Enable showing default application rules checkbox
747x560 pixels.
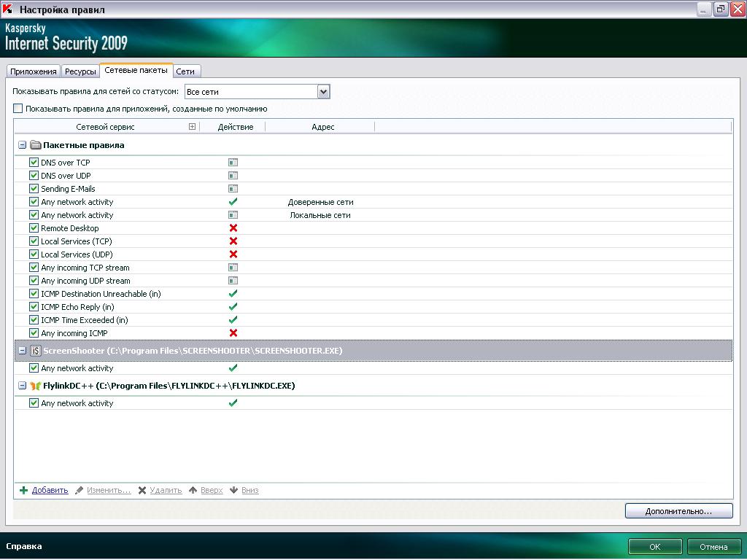[18, 109]
